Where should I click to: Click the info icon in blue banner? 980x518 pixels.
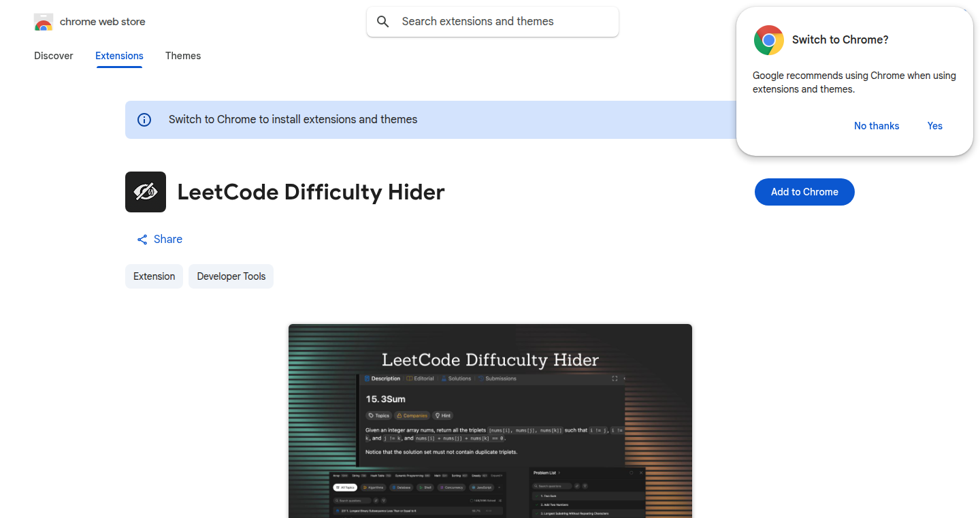(x=144, y=120)
